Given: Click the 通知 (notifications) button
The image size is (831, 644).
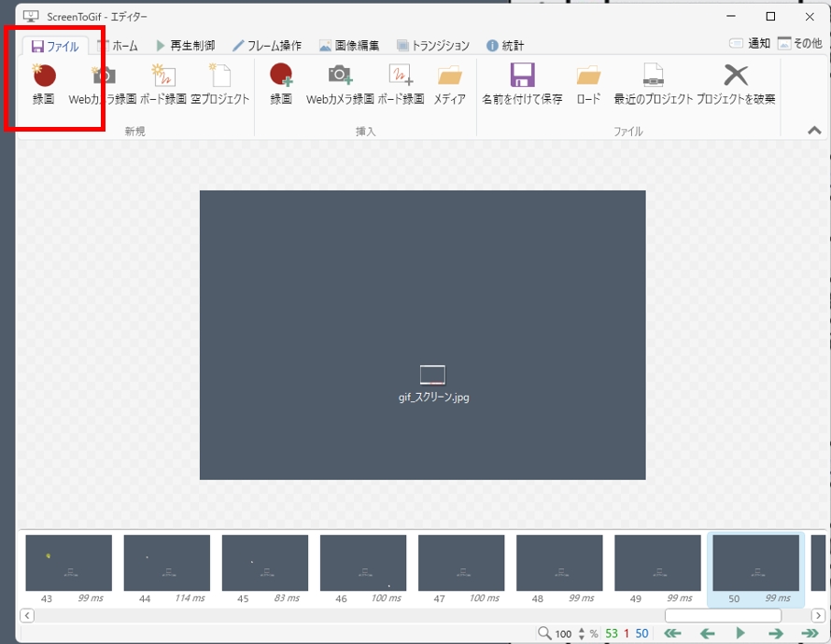Looking at the screenshot, I should pyautogui.click(x=750, y=44).
